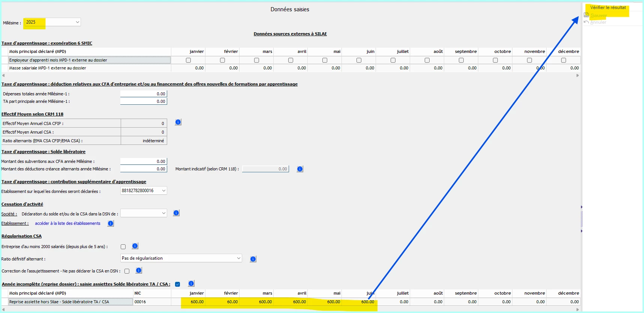The image size is (644, 313).
Task: Follow accéder à la liste des établissements link
Action: [x=68, y=223]
